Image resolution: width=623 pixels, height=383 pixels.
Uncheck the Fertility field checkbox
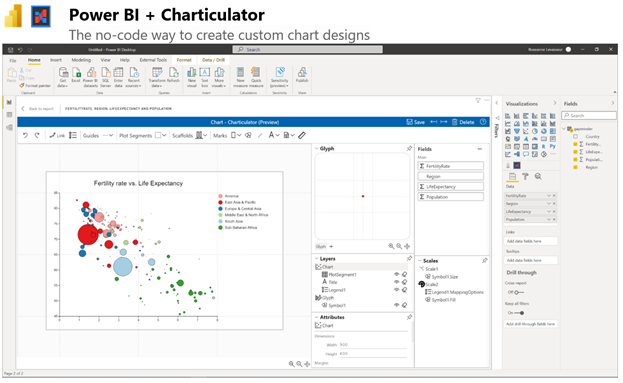[575, 144]
